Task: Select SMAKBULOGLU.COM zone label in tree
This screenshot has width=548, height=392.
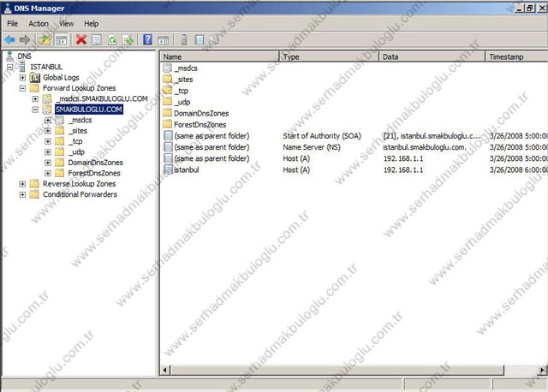Action: point(89,110)
